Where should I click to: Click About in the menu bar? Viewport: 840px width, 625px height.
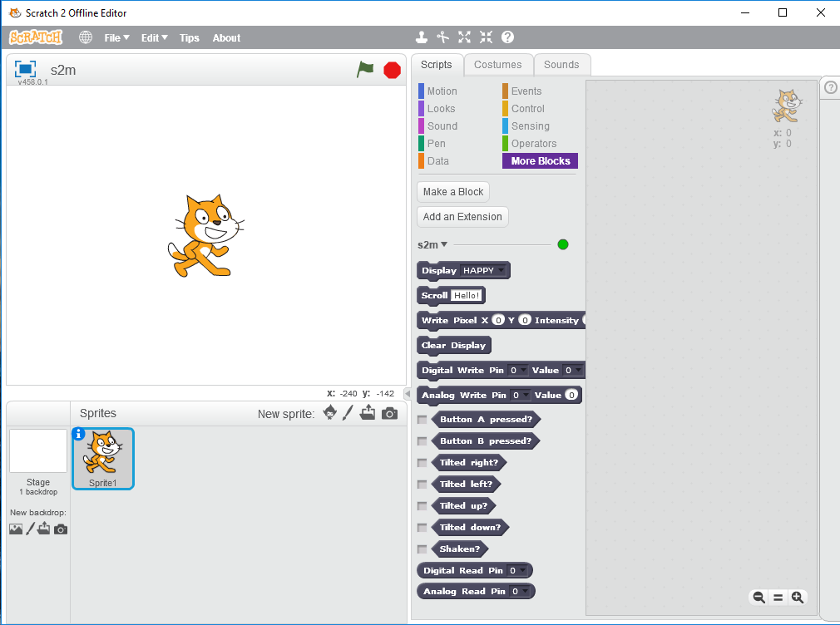pos(226,38)
